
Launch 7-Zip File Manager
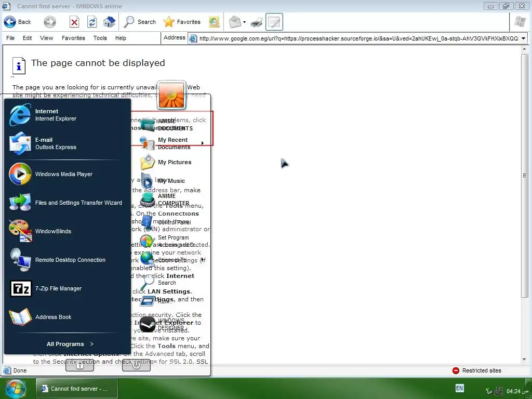click(x=67, y=288)
